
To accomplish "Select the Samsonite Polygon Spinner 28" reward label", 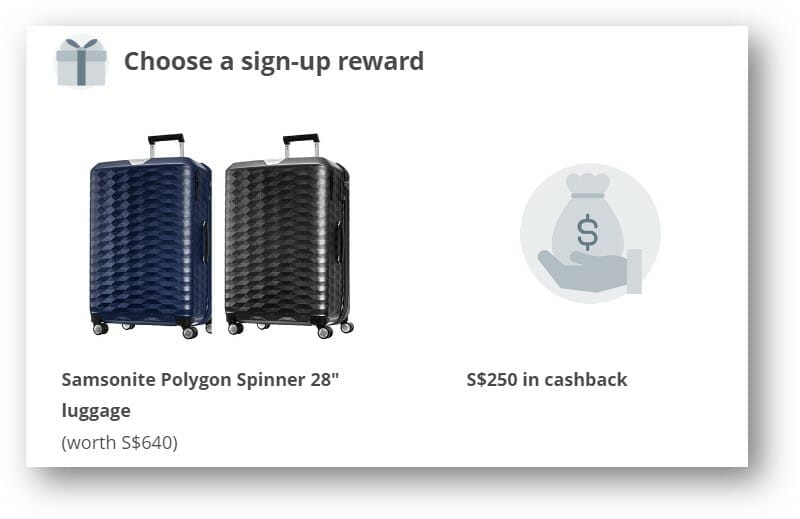I will tap(201, 380).
